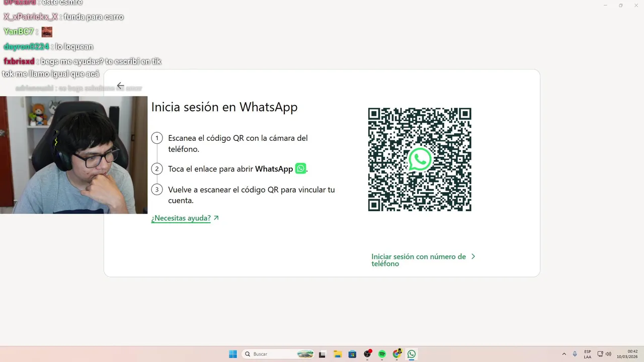Open the ESP LAA language switcher
This screenshot has height=362, width=644.
[588, 354]
